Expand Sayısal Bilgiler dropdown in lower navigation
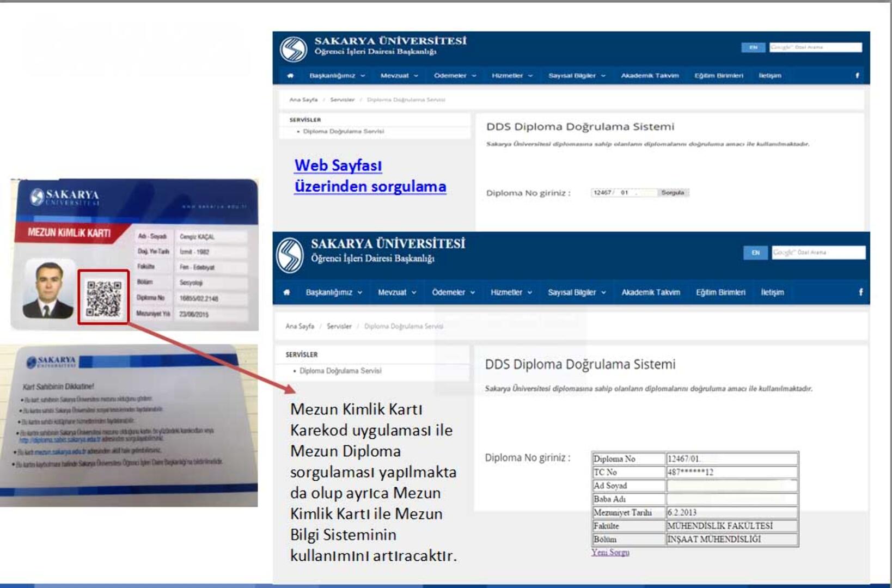Image resolution: width=892 pixels, height=588 pixels. [577, 292]
